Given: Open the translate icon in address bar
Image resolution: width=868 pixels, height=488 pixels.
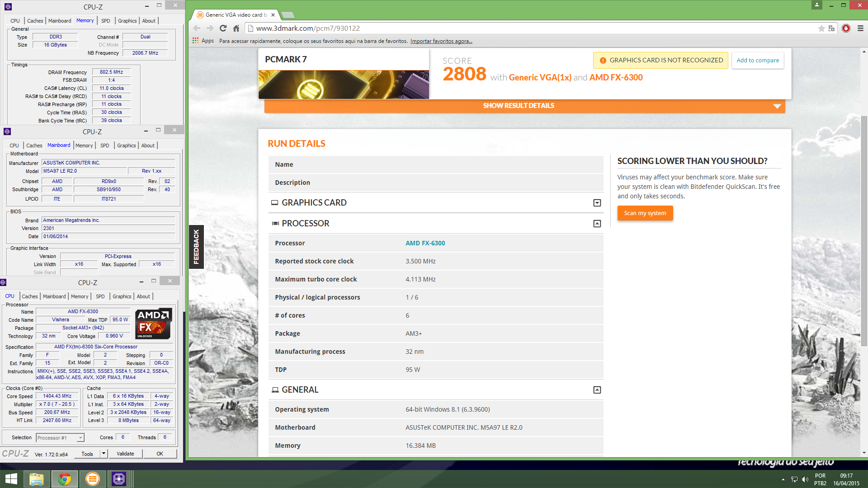Looking at the screenshot, I should pos(831,28).
